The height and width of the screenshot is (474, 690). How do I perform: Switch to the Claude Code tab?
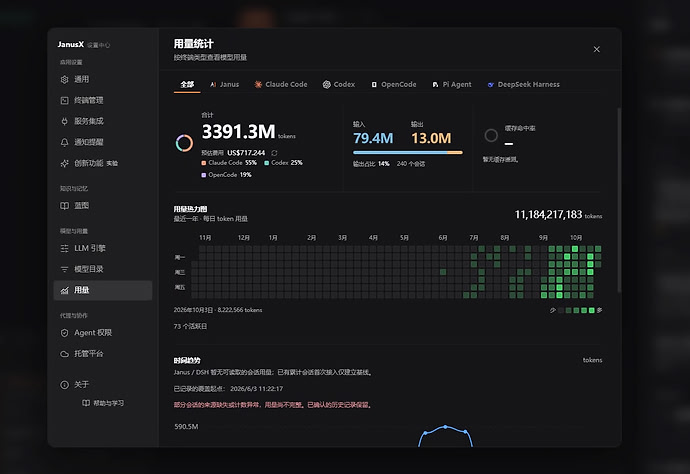click(x=281, y=85)
